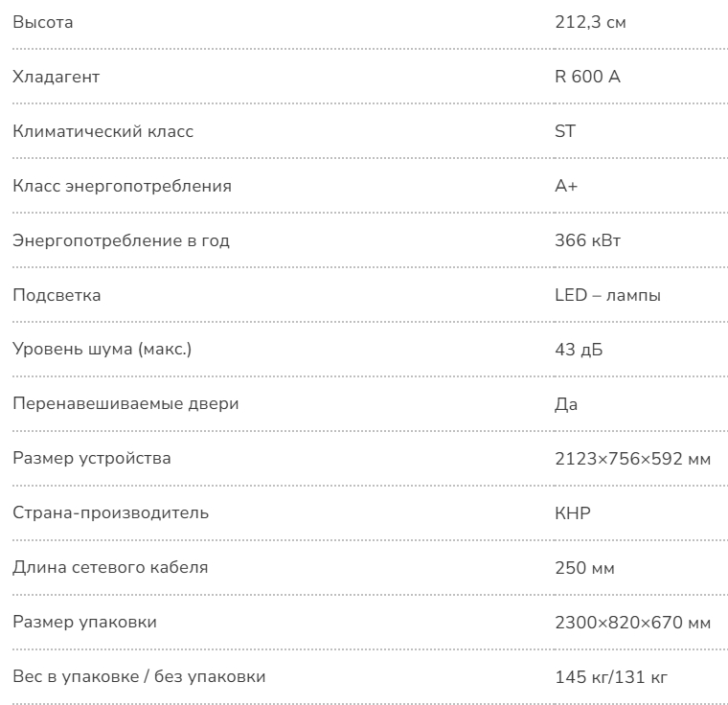
Task: Select the "Хладагент" row label
Action: [x=56, y=77]
